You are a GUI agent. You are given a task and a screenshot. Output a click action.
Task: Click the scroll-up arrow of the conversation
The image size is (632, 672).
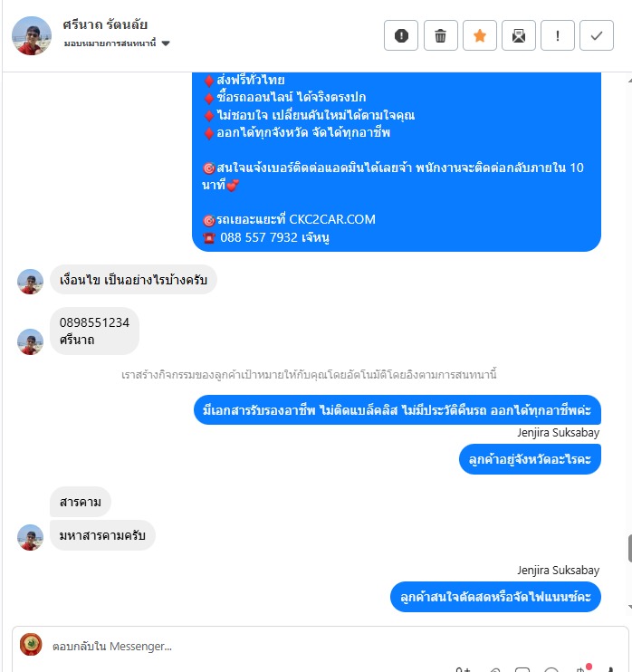[630, 81]
